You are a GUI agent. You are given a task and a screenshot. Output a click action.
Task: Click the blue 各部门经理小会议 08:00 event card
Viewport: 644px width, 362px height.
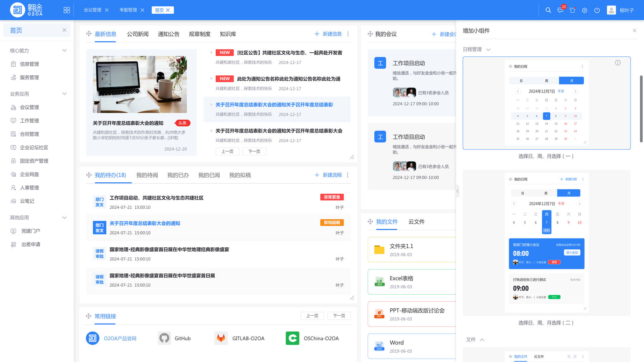[546, 254]
